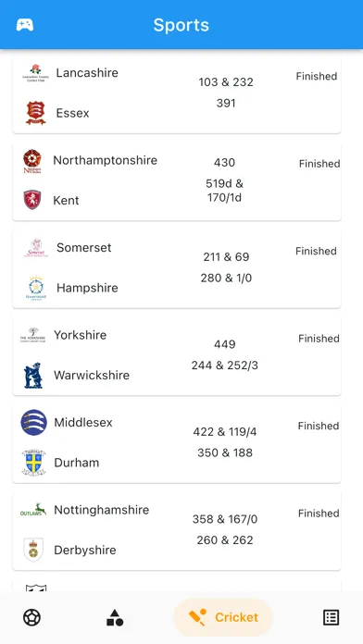363x644 pixels.
Task: Tap the Middlesex round blue logo
Action: (33, 422)
